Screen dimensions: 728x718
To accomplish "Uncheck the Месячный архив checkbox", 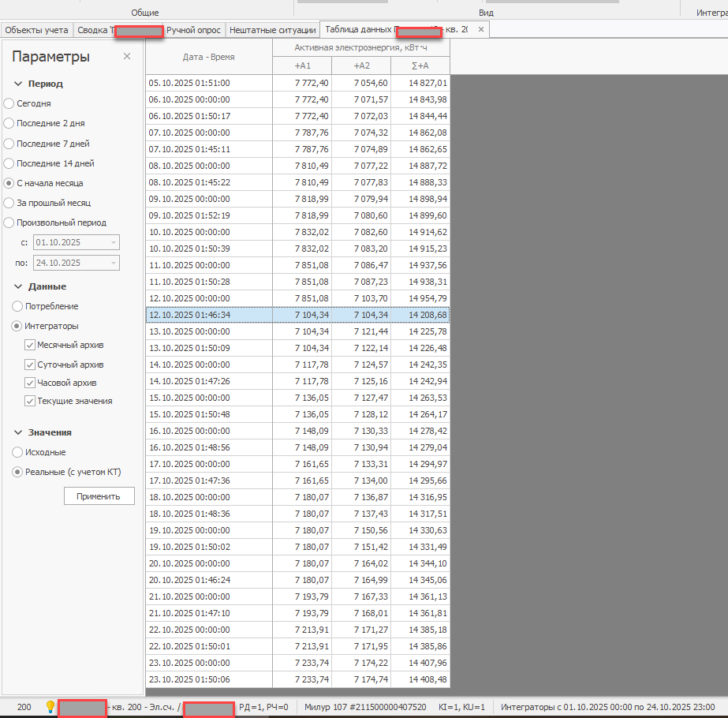I will [x=30, y=345].
